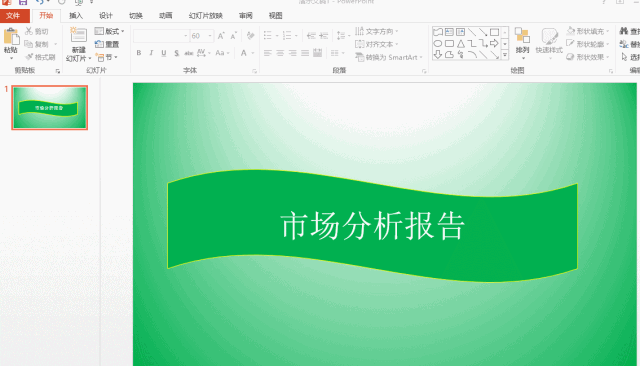Open the Layout (版式) dropdown

click(x=109, y=31)
